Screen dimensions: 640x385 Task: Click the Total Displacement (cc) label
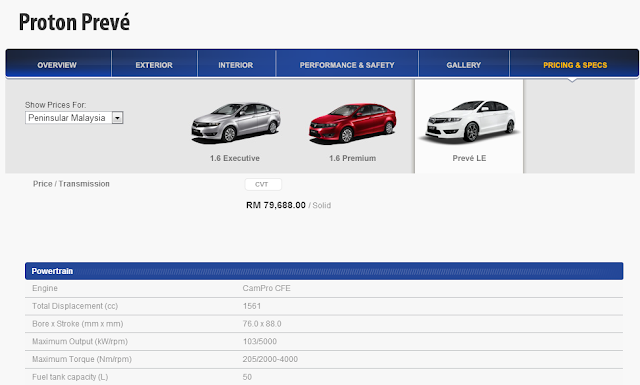pyautogui.click(x=75, y=306)
